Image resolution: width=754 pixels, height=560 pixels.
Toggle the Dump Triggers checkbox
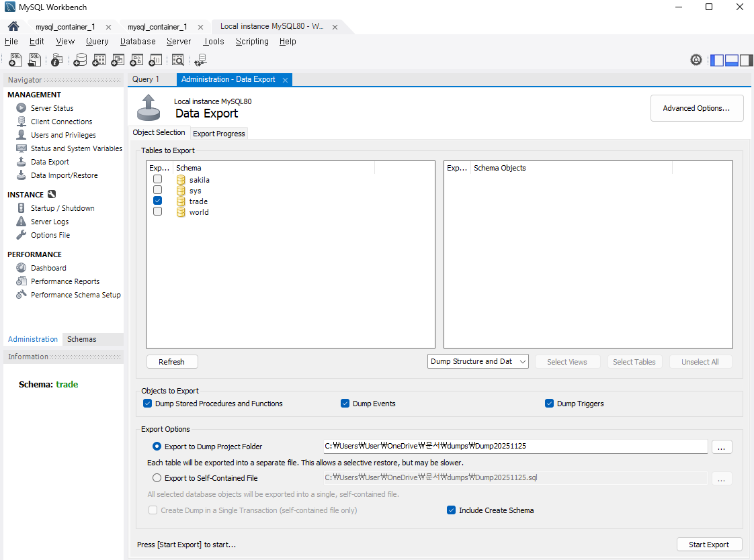pyautogui.click(x=549, y=404)
